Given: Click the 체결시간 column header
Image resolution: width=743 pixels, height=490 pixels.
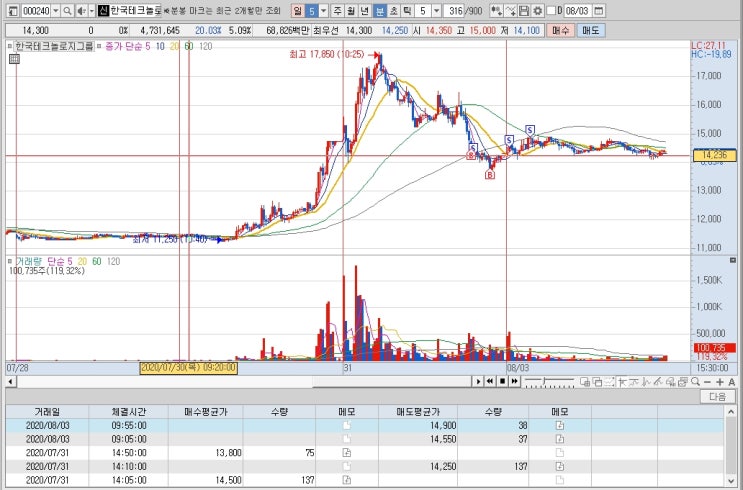Looking at the screenshot, I should coord(129,412).
